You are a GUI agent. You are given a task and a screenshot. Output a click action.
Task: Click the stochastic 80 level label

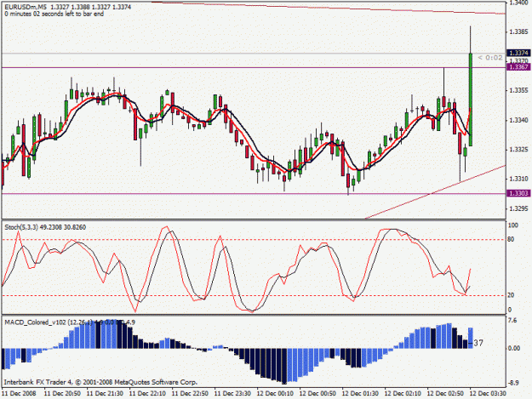click(x=511, y=239)
